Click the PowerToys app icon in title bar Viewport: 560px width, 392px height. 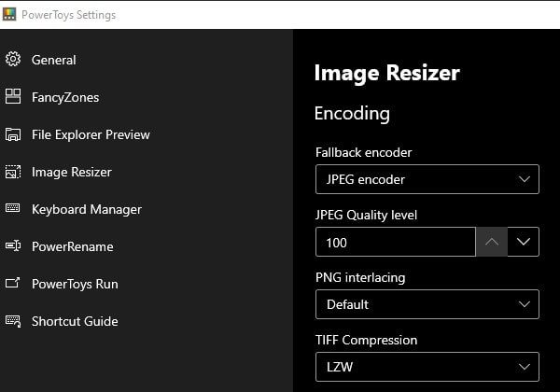[11, 15]
